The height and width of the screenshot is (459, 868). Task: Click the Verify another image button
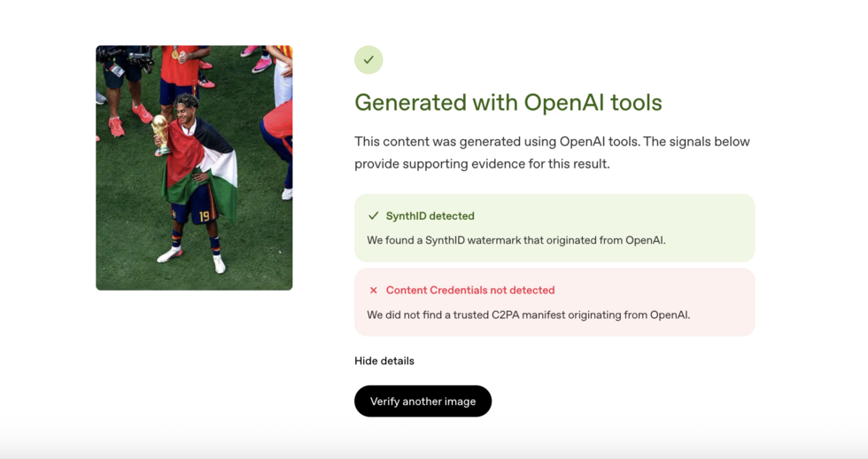pyautogui.click(x=423, y=401)
